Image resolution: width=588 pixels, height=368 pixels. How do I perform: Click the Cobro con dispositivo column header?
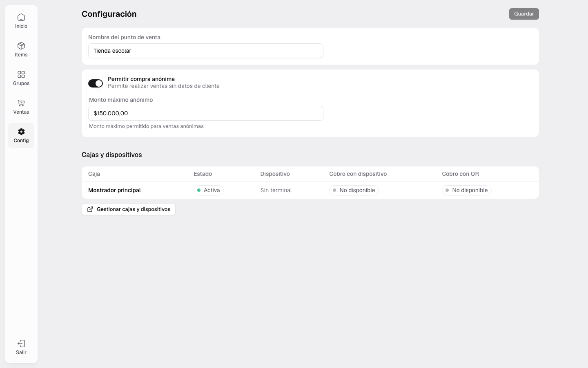(x=358, y=174)
